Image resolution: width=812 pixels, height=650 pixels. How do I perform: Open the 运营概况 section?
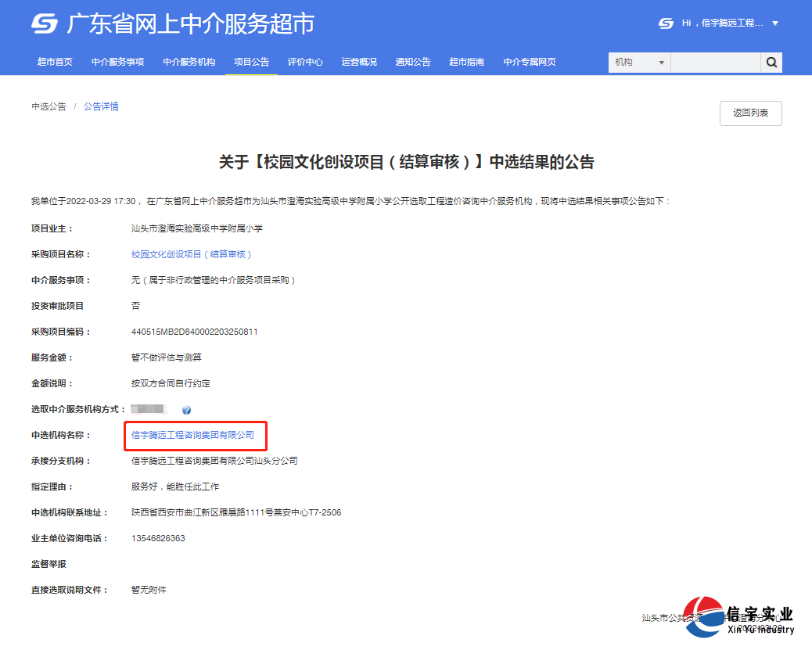[359, 62]
